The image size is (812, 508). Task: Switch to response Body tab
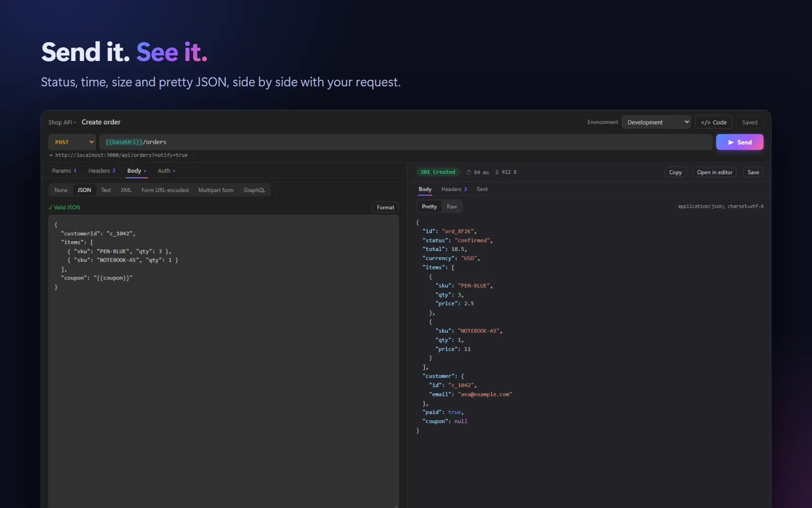tap(425, 189)
